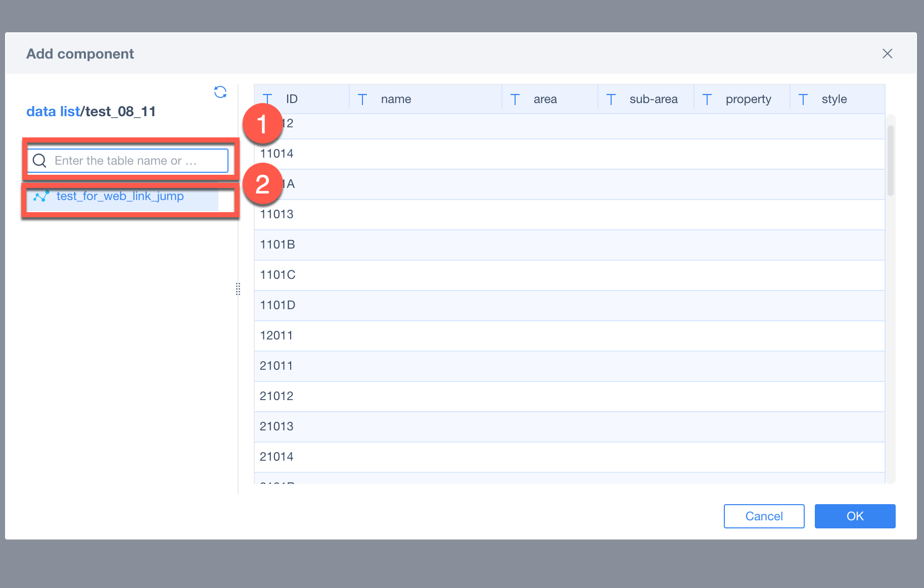
Task: Click the style column header
Action: pyautogui.click(x=838, y=99)
